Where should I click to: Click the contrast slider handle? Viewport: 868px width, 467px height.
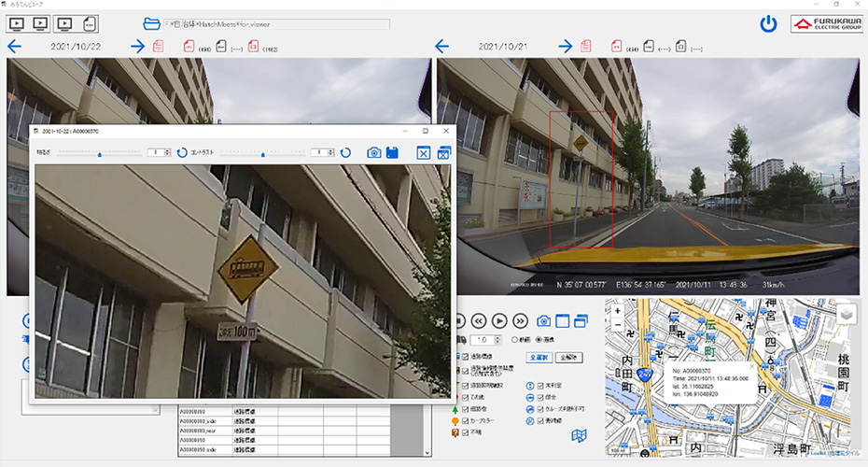click(x=263, y=152)
